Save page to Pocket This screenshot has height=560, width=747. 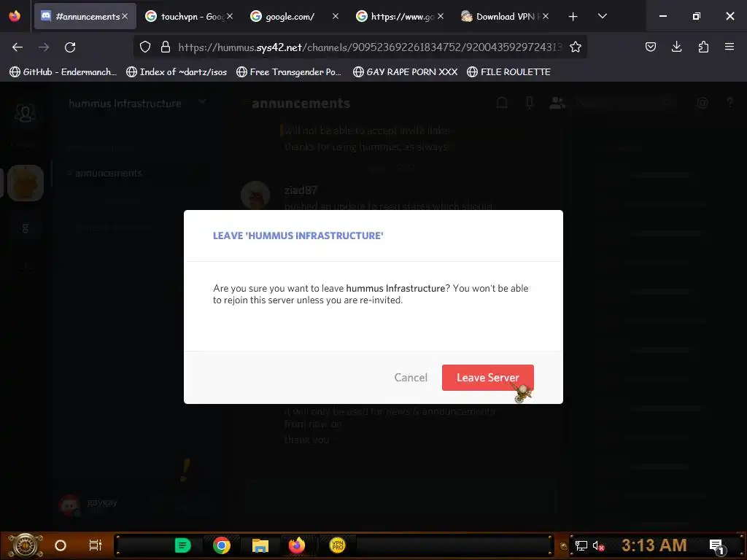(650, 47)
